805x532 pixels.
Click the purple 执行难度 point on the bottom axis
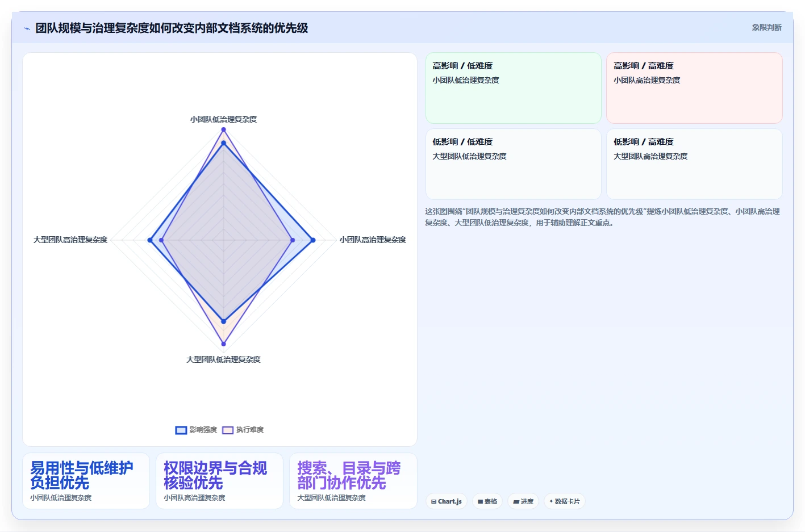pos(223,344)
